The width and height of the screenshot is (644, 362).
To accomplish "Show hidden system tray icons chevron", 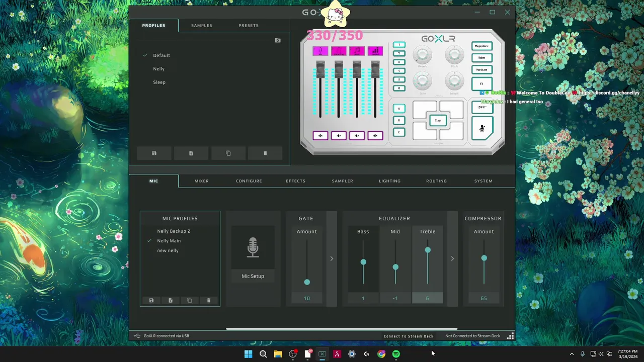I will 572,354.
